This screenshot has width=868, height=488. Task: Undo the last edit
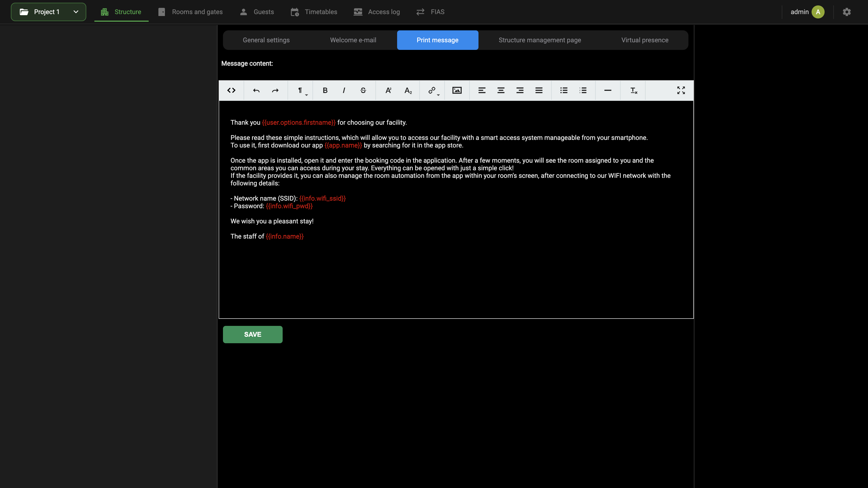256,90
